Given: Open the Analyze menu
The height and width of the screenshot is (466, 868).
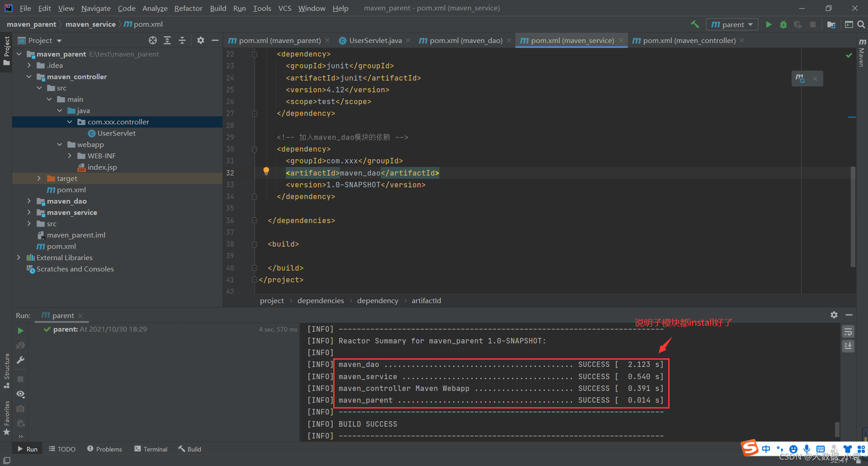Looking at the screenshot, I should 155,8.
